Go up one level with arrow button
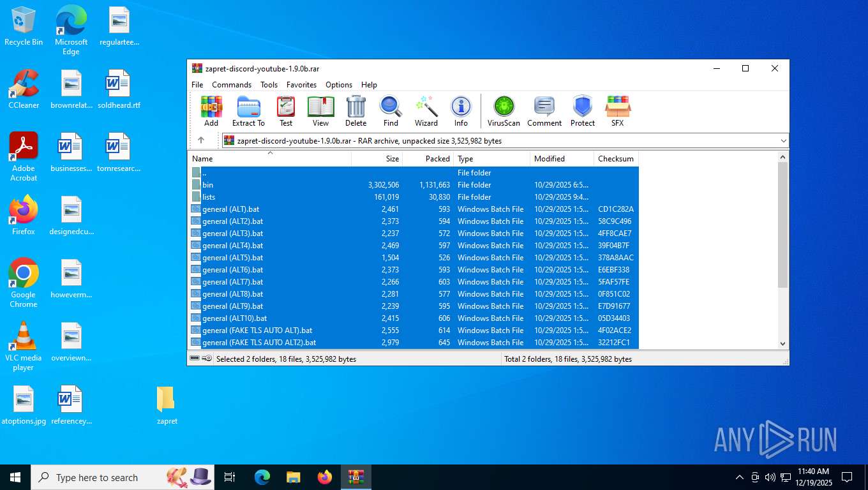 (201, 140)
